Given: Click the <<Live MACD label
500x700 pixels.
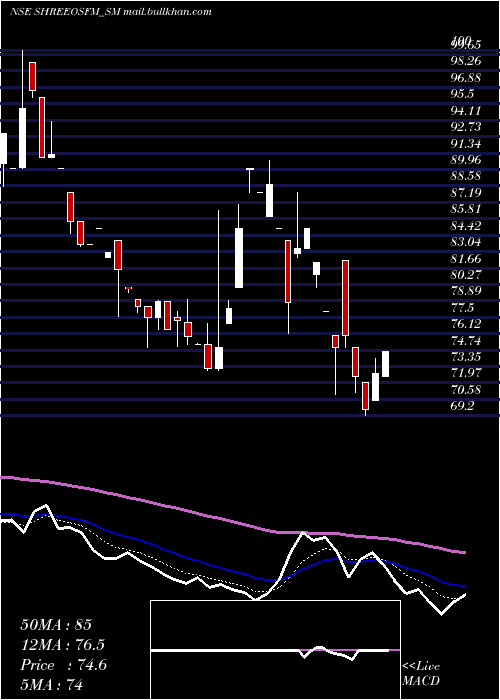Looking at the screenshot, I should [x=421, y=674].
